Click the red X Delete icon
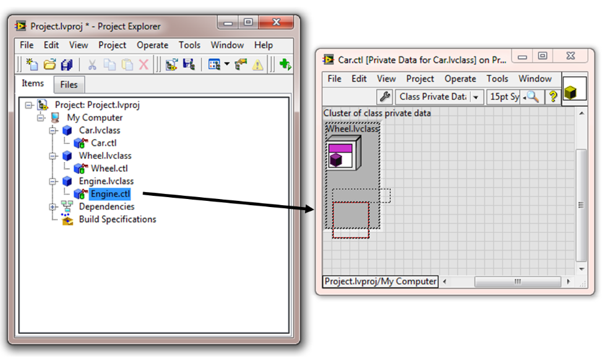 click(144, 64)
